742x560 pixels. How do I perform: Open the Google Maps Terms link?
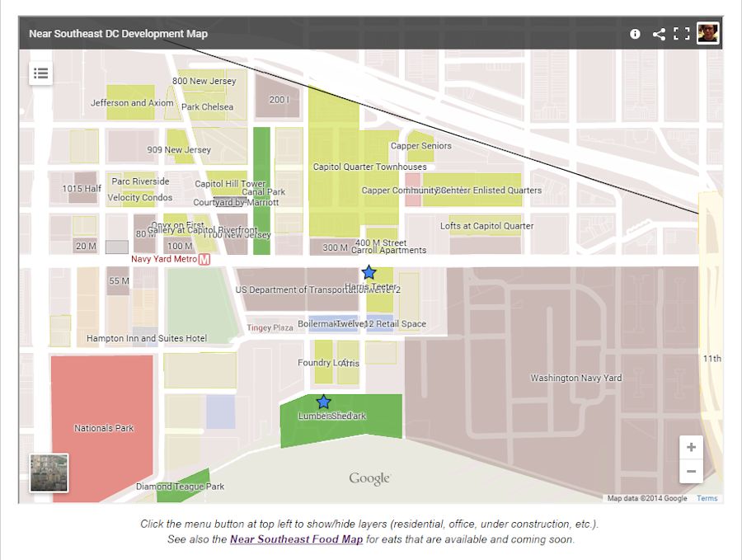707,498
